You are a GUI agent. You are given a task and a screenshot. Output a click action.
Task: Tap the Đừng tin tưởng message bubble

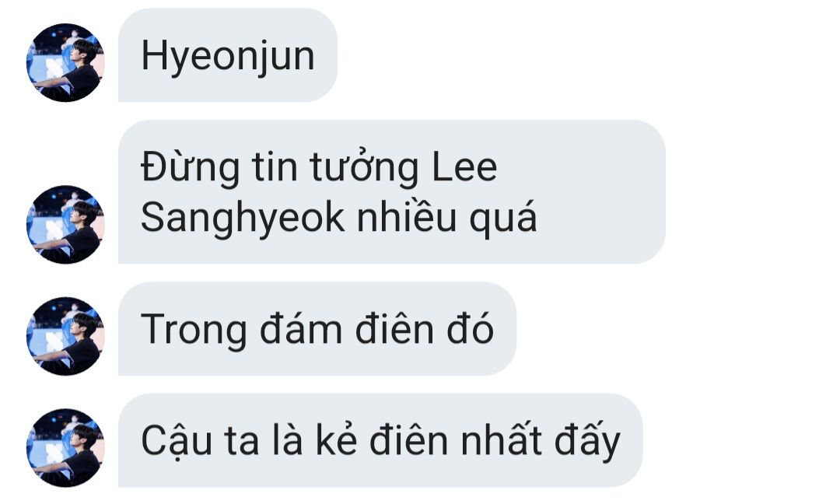pyautogui.click(x=391, y=192)
